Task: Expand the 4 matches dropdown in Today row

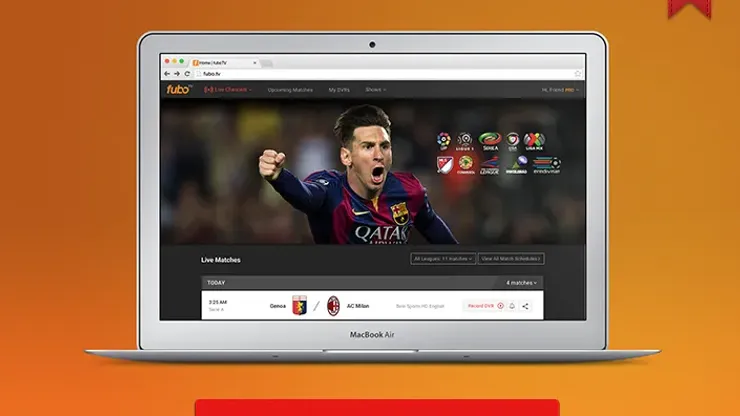Action: click(521, 283)
